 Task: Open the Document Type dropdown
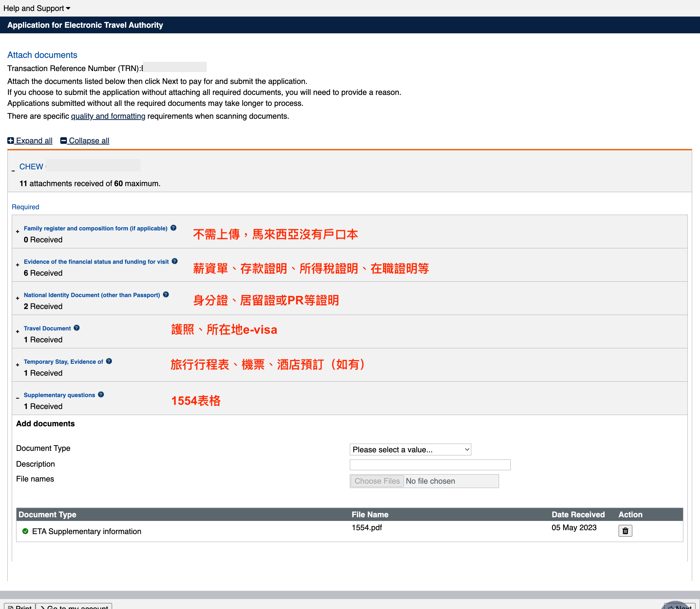point(410,450)
